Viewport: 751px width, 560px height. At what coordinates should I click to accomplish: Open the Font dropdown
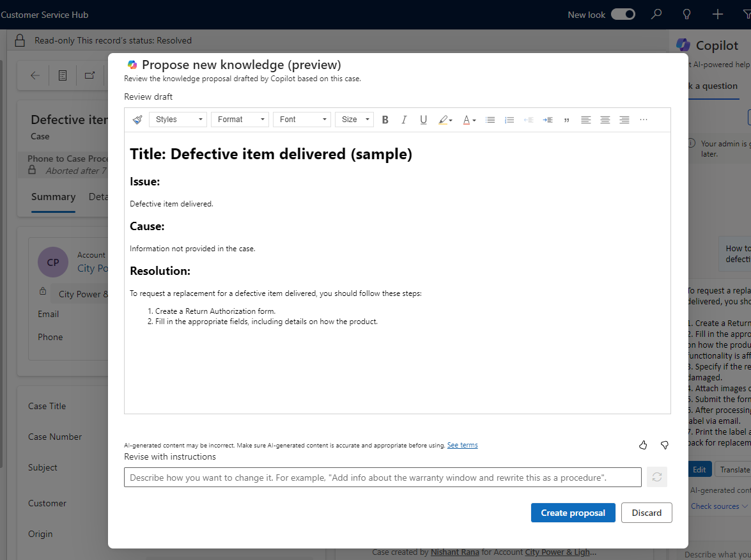302,120
